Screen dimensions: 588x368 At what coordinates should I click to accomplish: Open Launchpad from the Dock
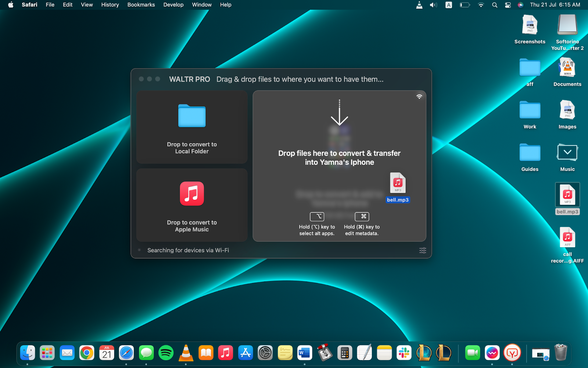tap(47, 353)
